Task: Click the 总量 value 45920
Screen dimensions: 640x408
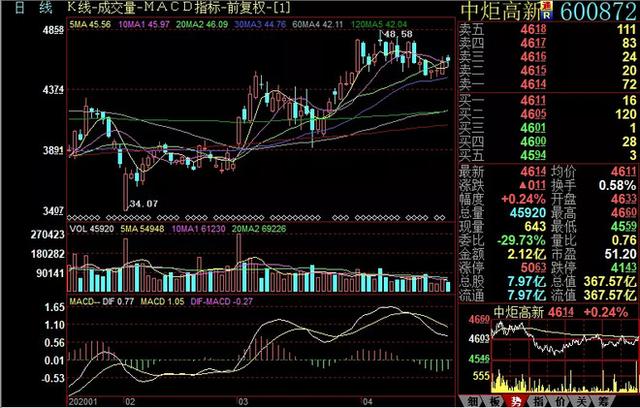Action: pyautogui.click(x=528, y=213)
